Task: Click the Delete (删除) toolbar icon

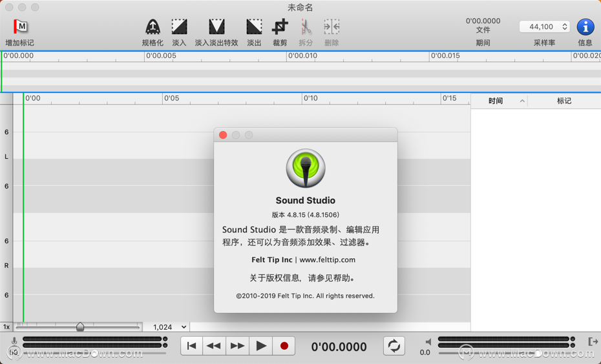Action: (332, 27)
